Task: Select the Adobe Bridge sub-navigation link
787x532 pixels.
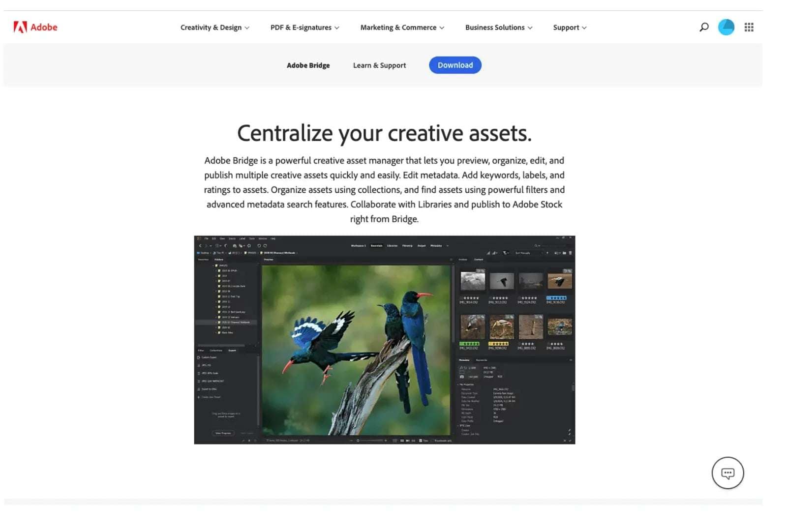Action: 308,65
